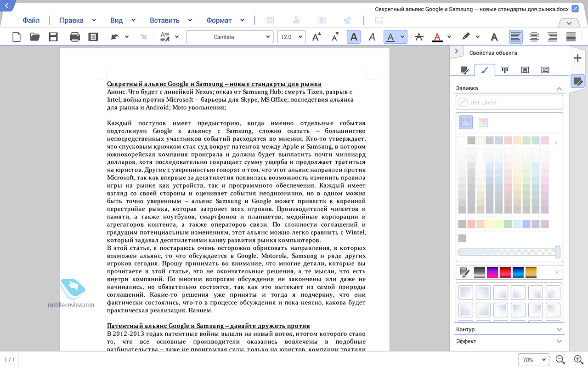Open the underline style dropdown arrow

click(x=402, y=37)
